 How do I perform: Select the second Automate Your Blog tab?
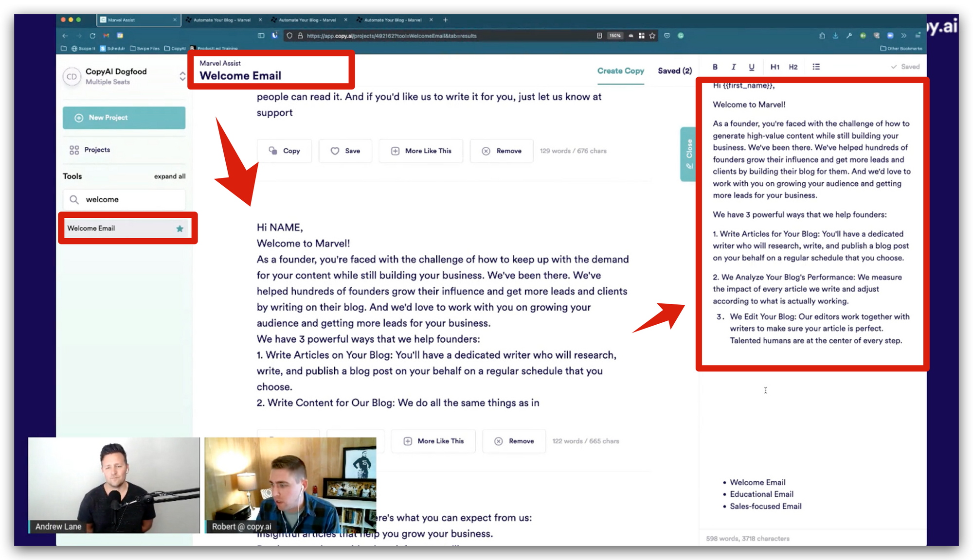tap(307, 20)
